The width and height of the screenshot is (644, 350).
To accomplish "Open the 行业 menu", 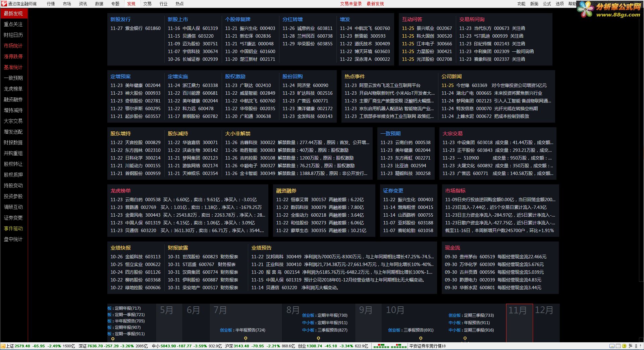I will [164, 4].
